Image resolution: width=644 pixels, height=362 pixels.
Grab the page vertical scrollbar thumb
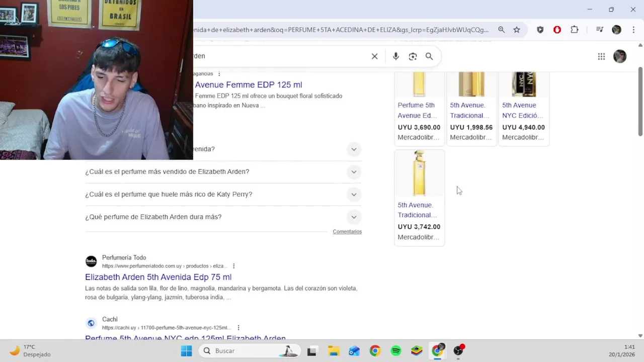click(x=640, y=102)
